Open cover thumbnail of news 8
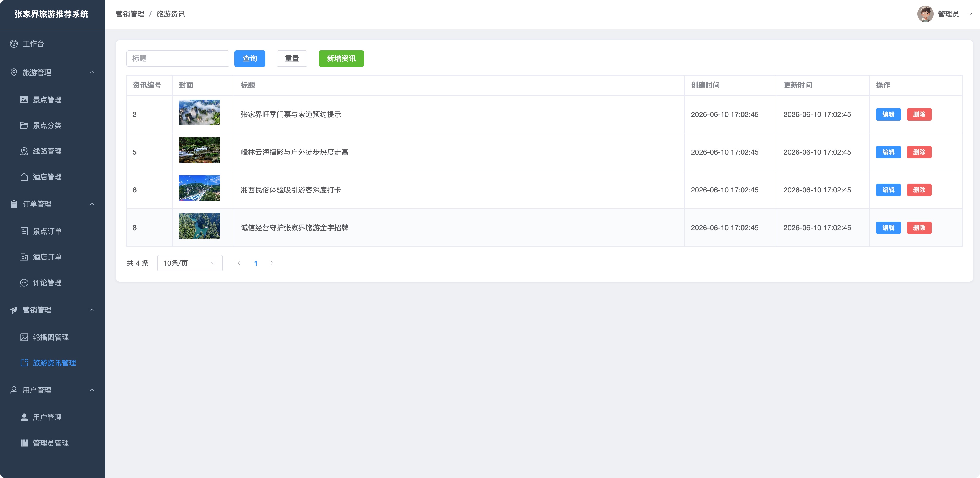The height and width of the screenshot is (478, 980). (x=199, y=226)
